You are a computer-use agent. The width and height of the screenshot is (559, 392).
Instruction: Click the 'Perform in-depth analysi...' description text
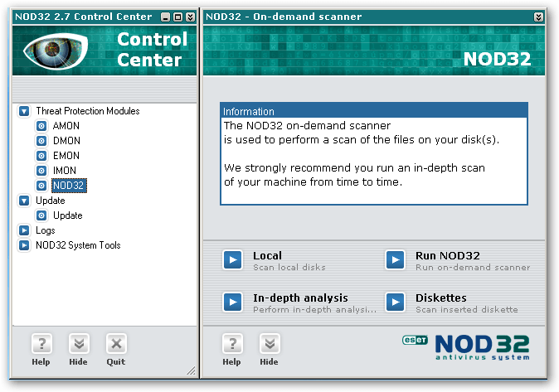pyautogui.click(x=314, y=310)
